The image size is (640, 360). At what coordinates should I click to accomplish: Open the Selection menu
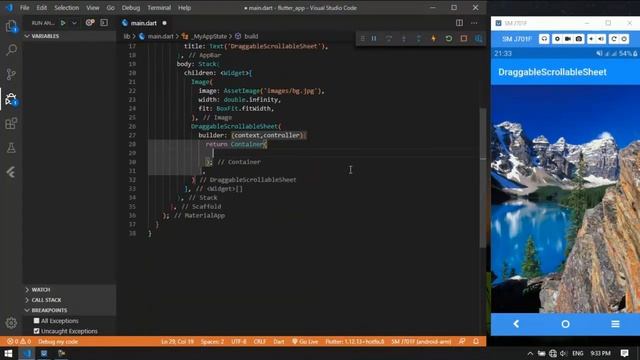coord(67,8)
